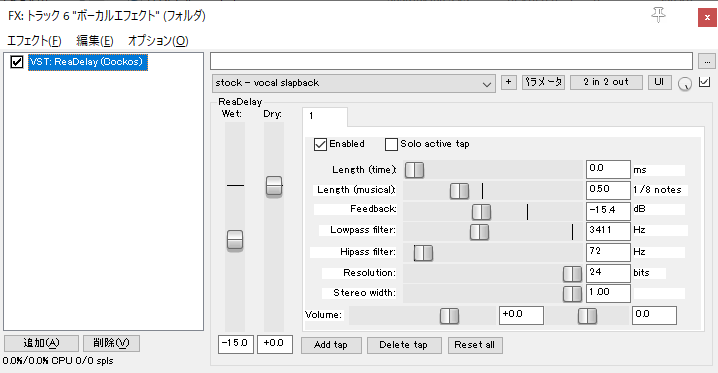This screenshot has width=718, height=373.
Task: Click the Wet -15.0 value field
Action: 236,344
